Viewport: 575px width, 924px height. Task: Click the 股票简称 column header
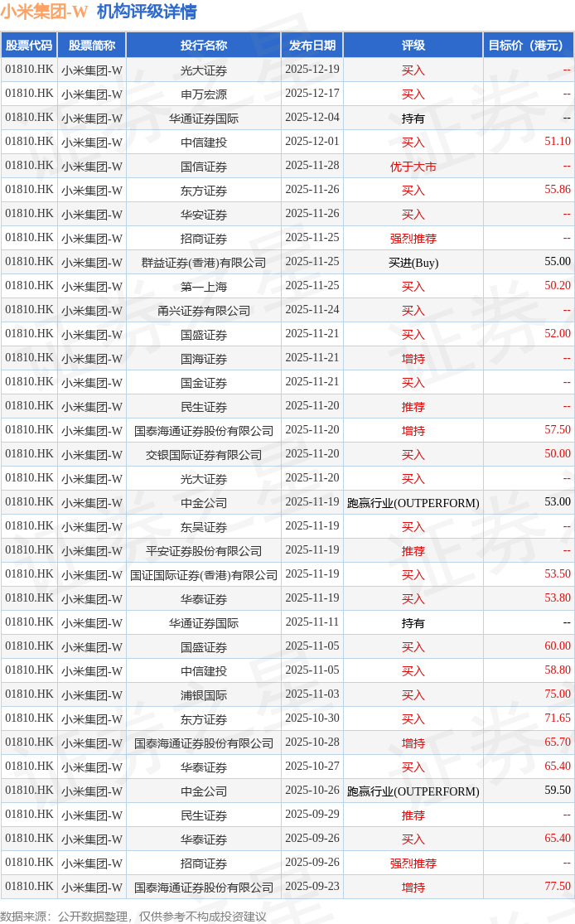(x=92, y=46)
